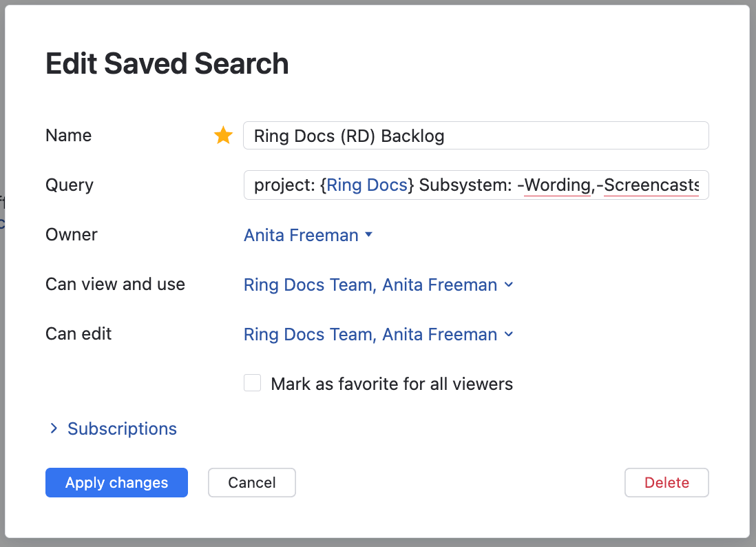Screen dimensions: 756x547
Task: Enable Mark as favorite for all viewers
Action: coord(252,382)
